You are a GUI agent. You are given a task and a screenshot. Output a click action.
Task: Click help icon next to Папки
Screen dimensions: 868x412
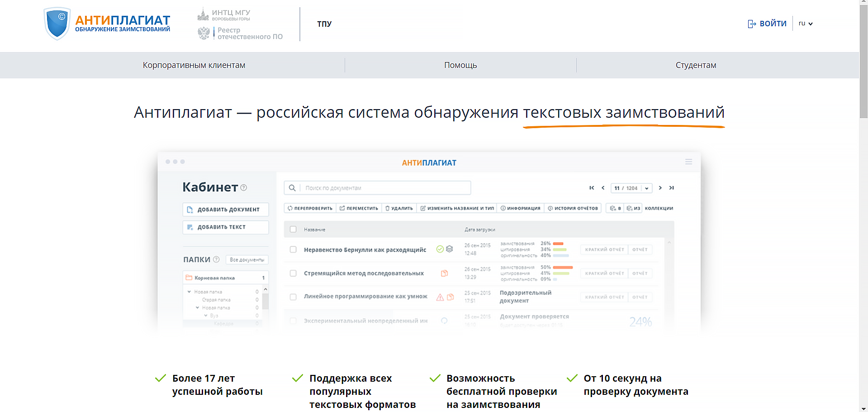216,259
